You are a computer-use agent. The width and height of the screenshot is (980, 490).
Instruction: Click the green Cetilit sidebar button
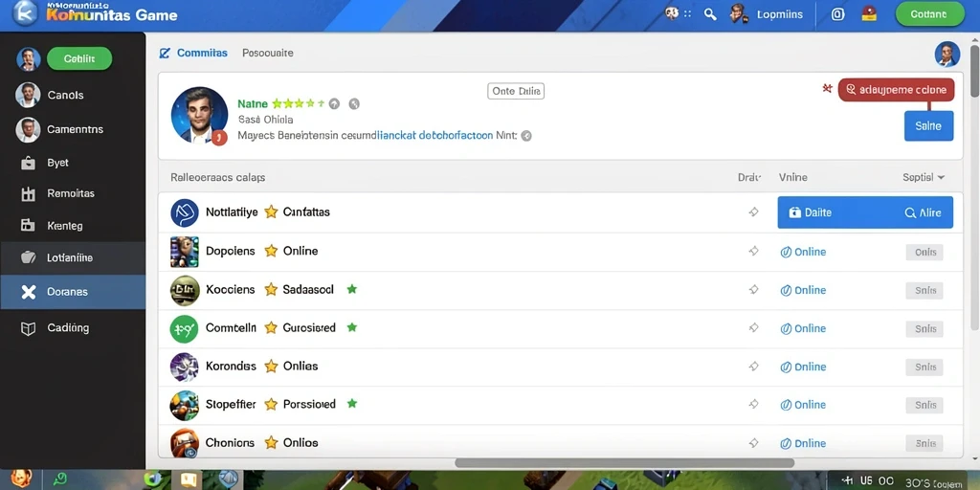pos(79,58)
